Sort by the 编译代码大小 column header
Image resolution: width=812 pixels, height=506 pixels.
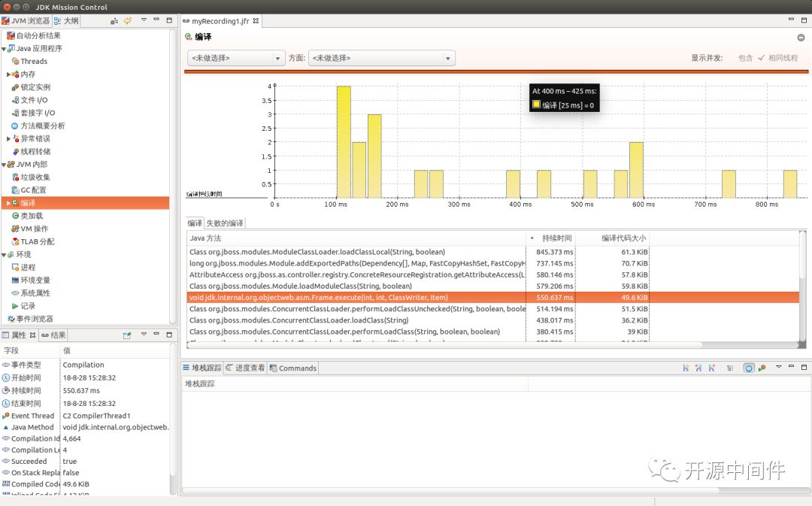click(613, 238)
